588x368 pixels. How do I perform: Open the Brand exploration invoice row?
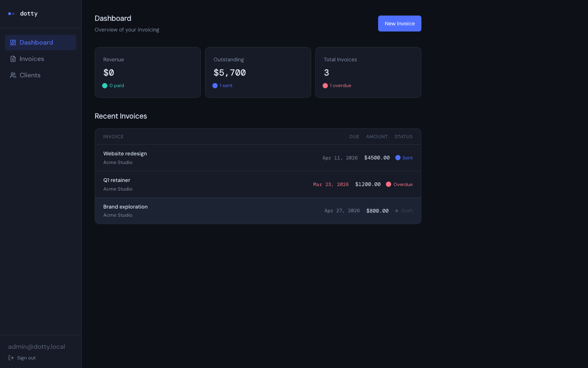(258, 211)
